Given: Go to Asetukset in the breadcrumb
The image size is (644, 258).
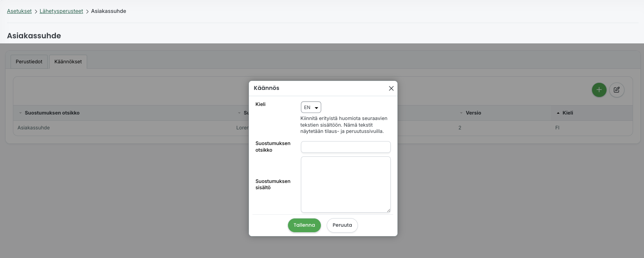Looking at the screenshot, I should click(x=19, y=11).
